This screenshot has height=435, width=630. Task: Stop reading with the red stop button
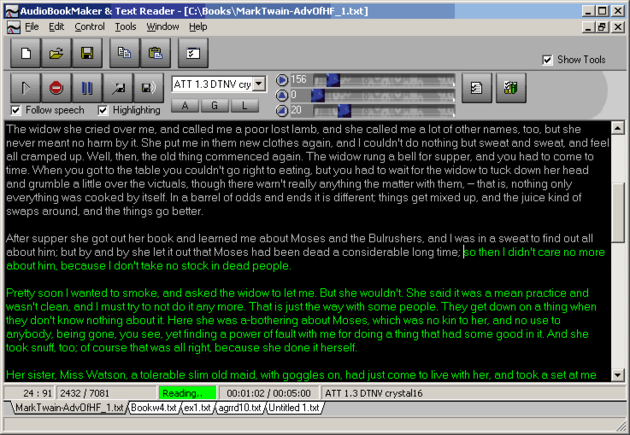56,88
